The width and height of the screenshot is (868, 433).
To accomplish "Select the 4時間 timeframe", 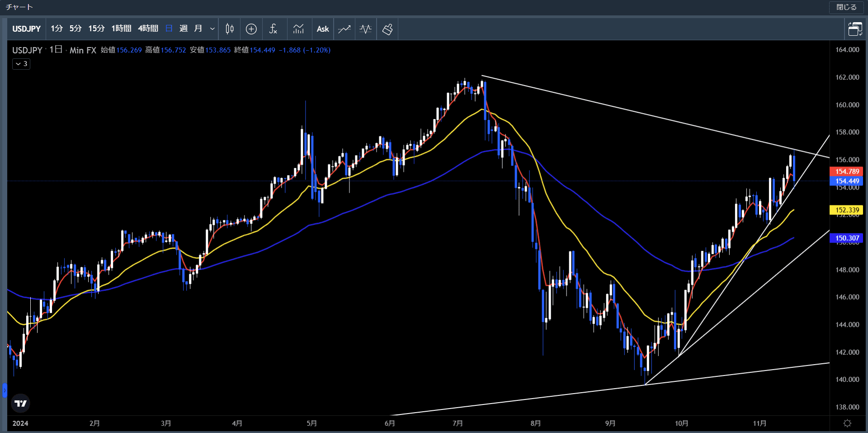I will click(x=148, y=29).
